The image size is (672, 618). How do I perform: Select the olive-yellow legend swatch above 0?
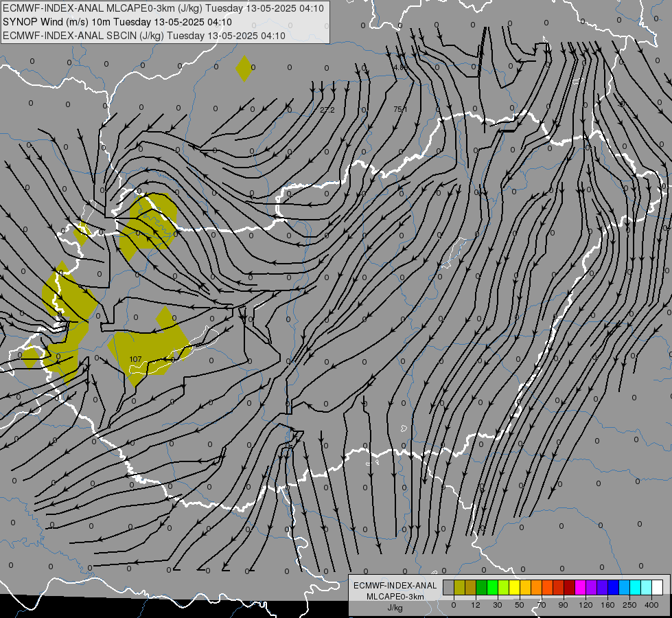point(459,587)
